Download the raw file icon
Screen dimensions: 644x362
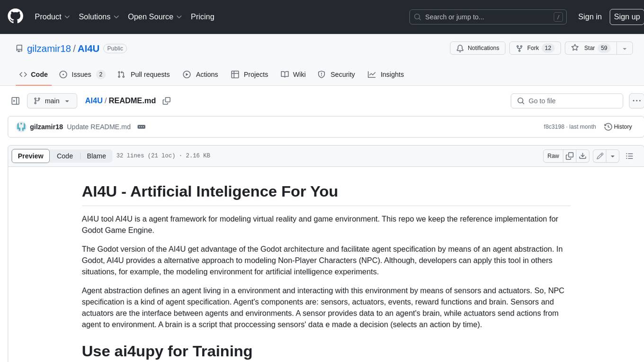(x=583, y=156)
